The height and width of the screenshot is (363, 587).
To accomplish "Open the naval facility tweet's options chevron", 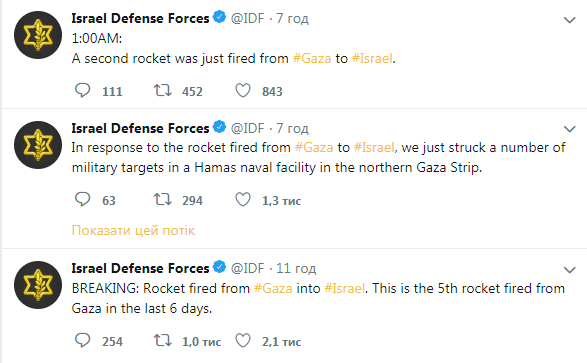I will (569, 129).
